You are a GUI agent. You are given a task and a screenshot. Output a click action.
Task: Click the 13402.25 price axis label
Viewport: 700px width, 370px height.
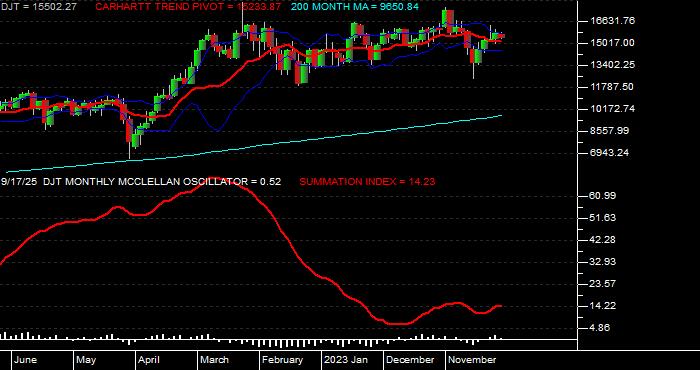(612, 65)
